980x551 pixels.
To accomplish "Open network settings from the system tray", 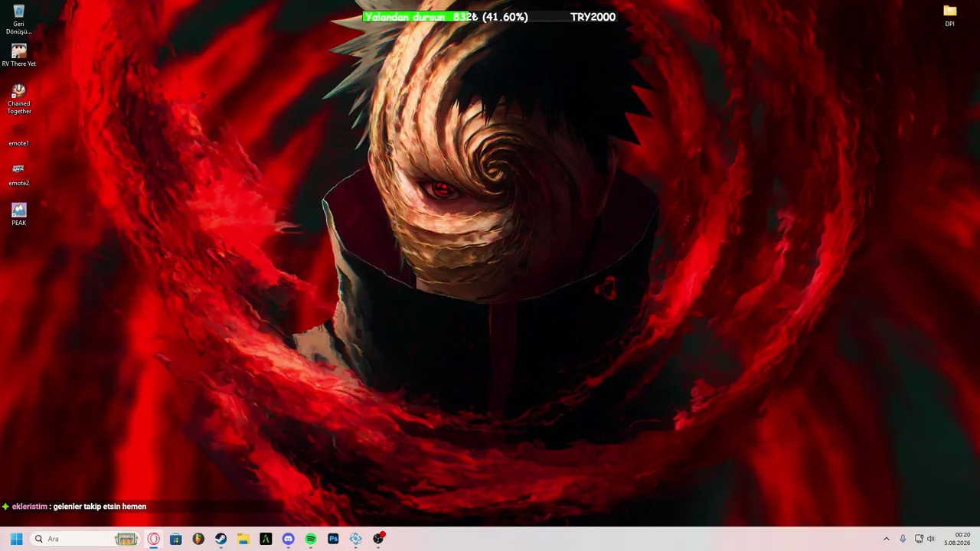I will (x=919, y=539).
